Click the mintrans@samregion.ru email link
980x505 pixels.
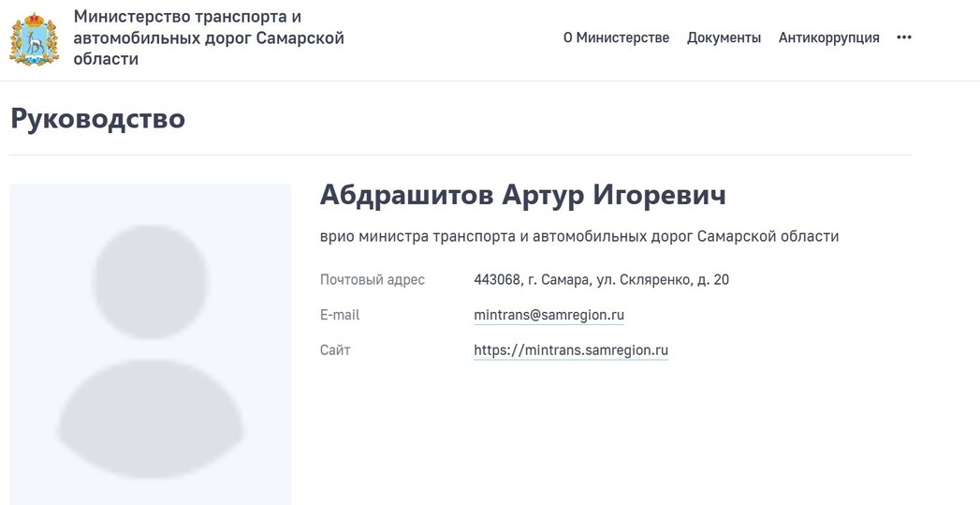point(549,315)
